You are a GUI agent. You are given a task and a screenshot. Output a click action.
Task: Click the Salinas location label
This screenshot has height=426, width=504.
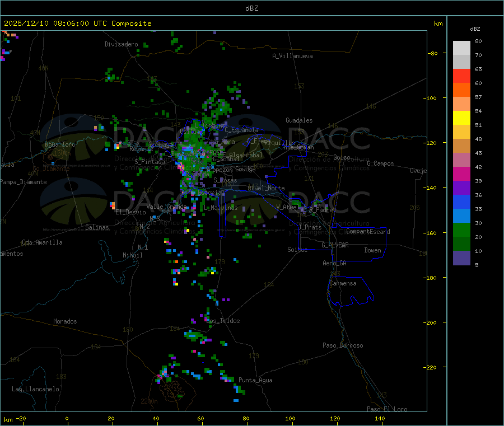pos(97,227)
